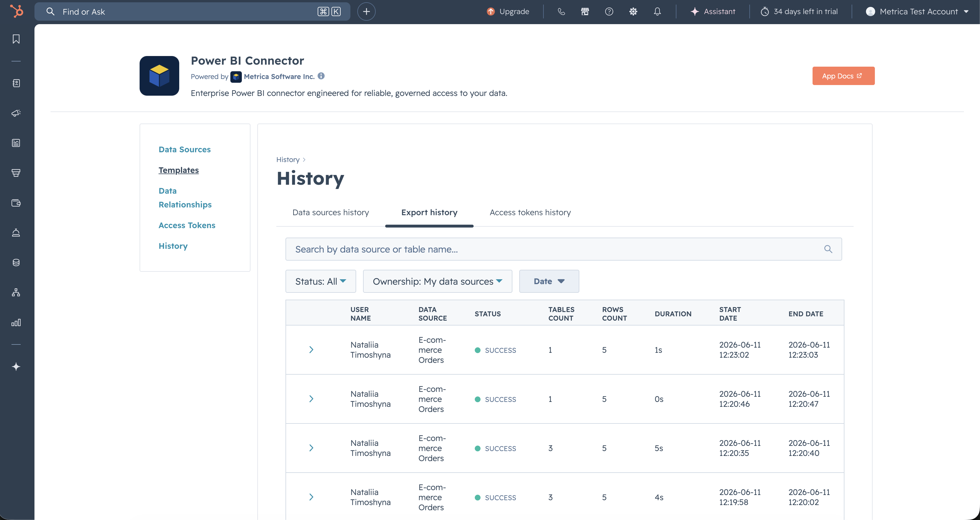980x520 pixels.
Task: Follow the Metrica Software Inc. link
Action: point(279,76)
